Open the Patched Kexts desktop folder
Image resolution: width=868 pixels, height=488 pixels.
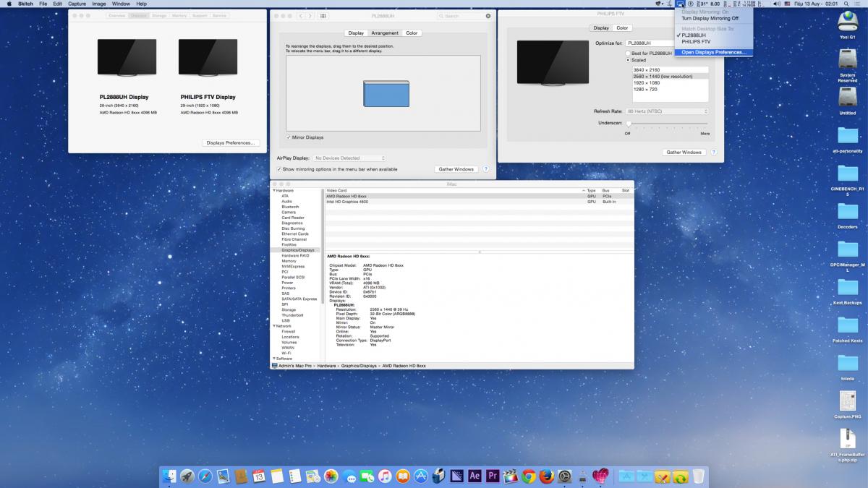[847, 325]
